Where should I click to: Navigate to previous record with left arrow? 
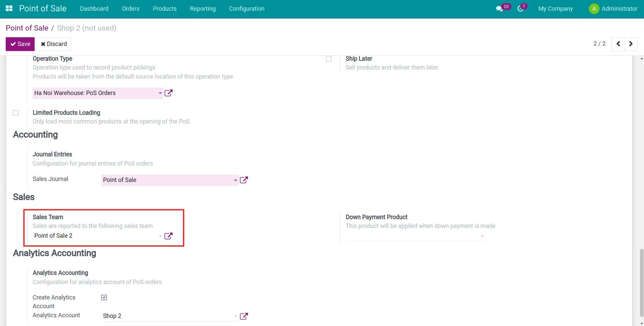pos(618,44)
